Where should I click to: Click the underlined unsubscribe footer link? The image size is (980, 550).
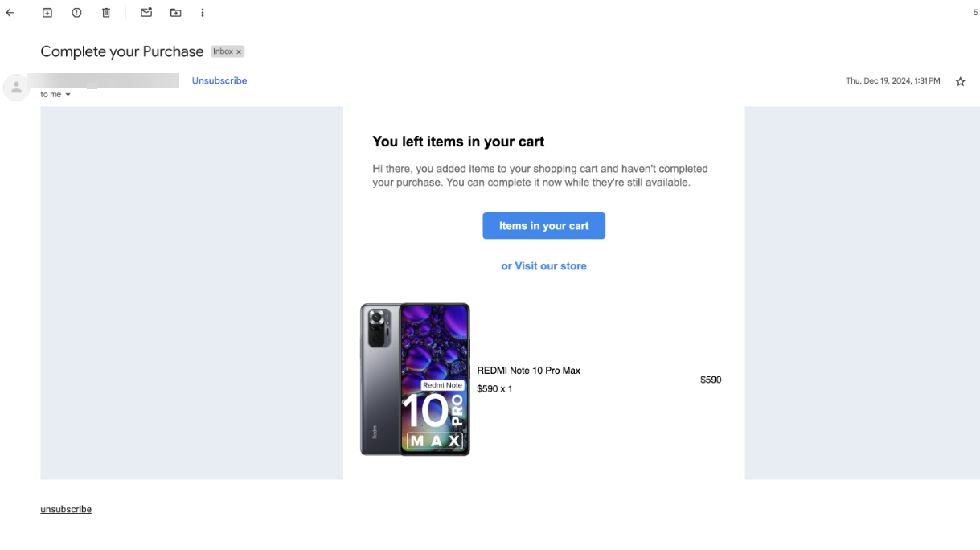[x=66, y=509]
